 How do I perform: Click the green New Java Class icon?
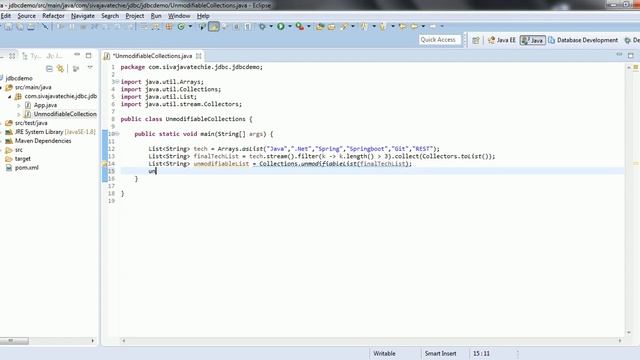(x=181, y=27)
